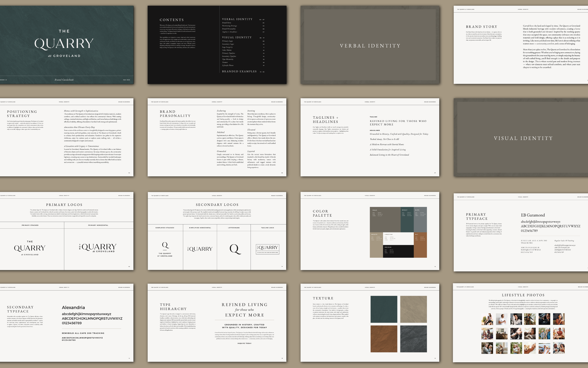Click the EB Garamond typeface name

pos(532,215)
